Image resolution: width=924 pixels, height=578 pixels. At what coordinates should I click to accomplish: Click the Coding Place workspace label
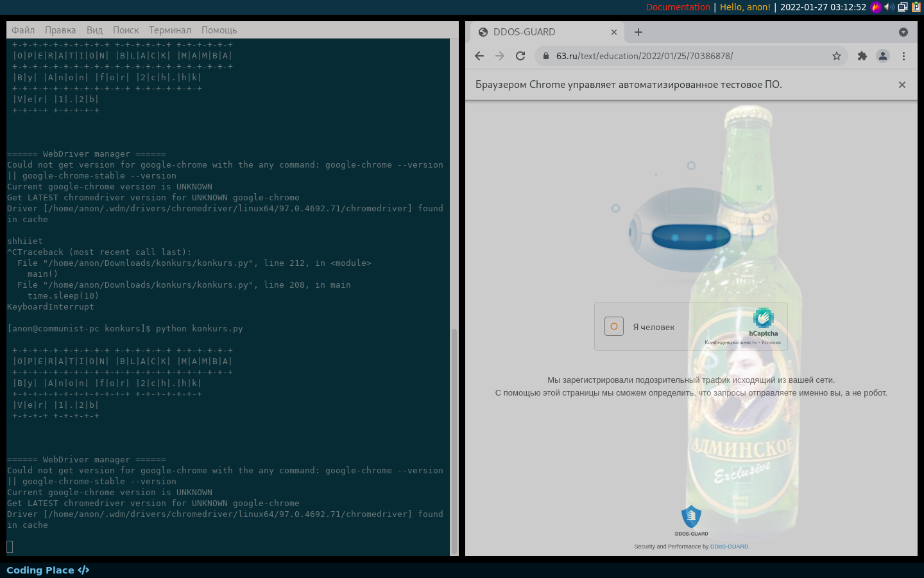point(40,570)
